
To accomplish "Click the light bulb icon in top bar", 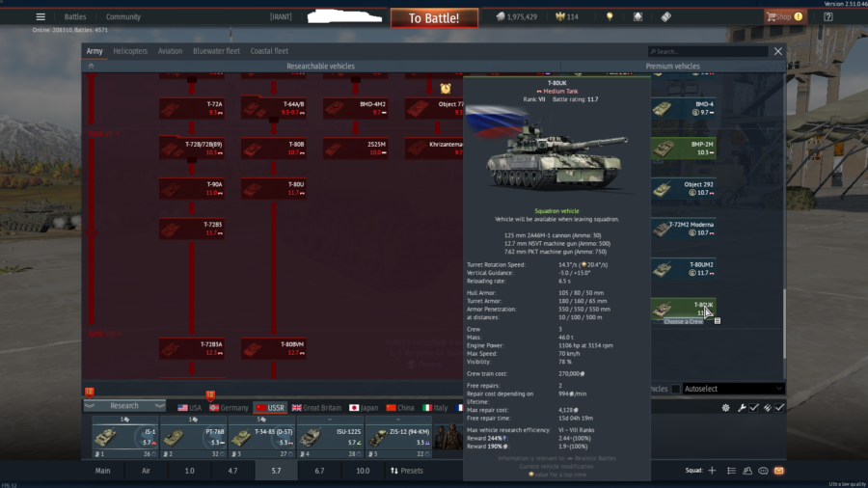I will (610, 16).
